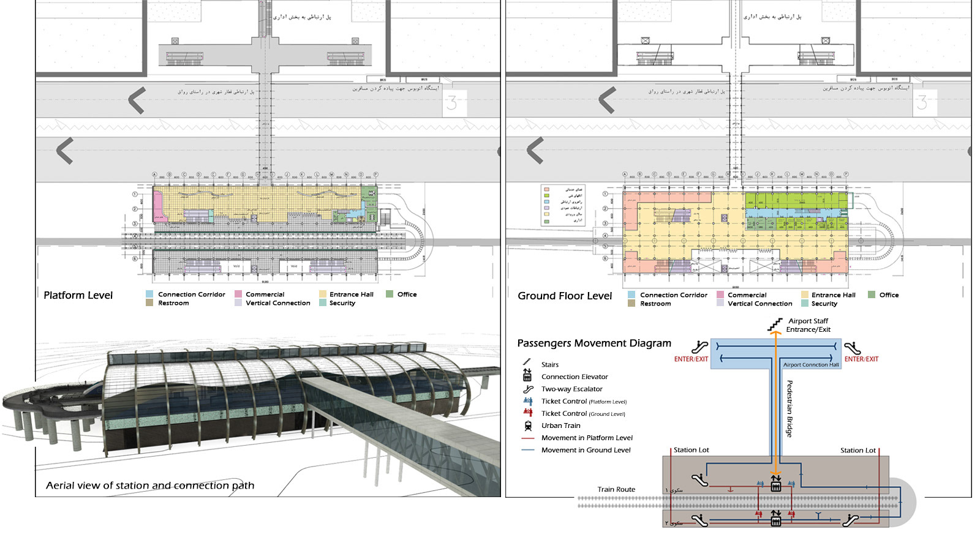Click the 'Vertical Connection' text in Platform Level legend
Image resolution: width=980 pixels, height=551 pixels.
coord(278,303)
